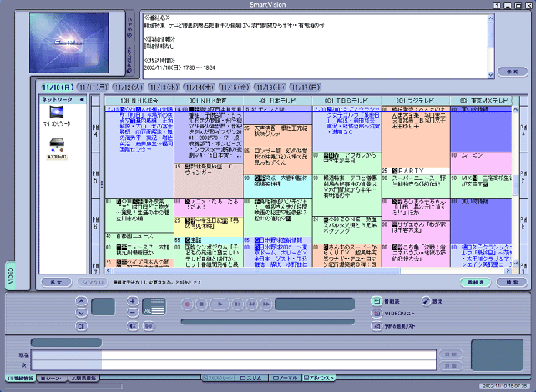536x392 pixels.
Task: Select the 11/11(月) date tab
Action: click(93, 88)
